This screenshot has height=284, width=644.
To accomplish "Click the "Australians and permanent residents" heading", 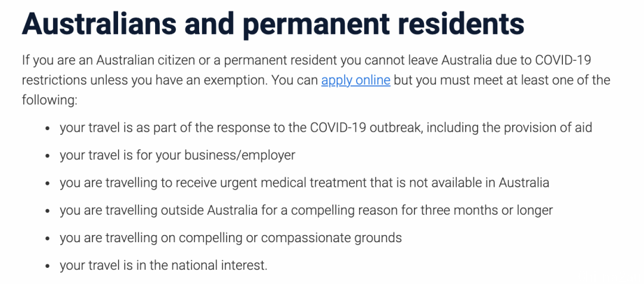I will point(273,23).
